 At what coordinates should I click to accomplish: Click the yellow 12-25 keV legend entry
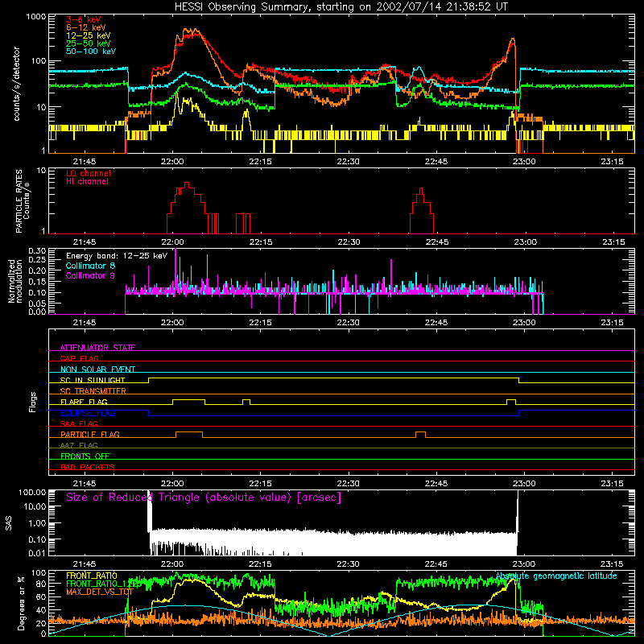click(89, 35)
